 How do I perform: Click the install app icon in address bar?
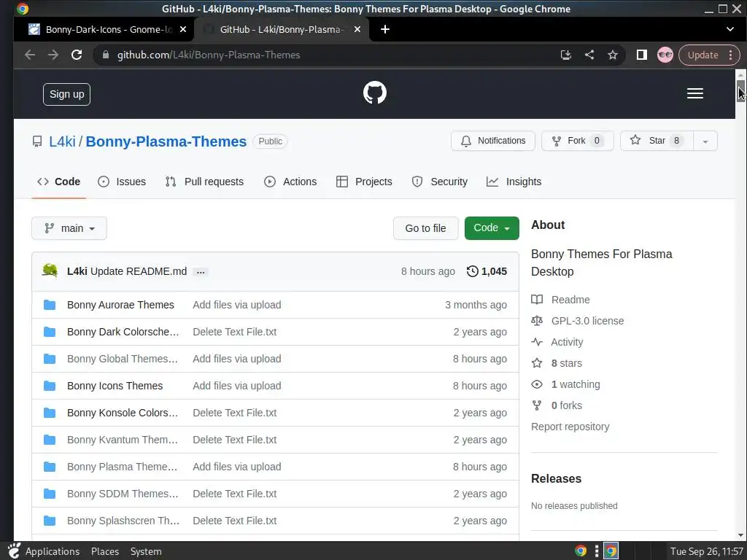point(565,55)
